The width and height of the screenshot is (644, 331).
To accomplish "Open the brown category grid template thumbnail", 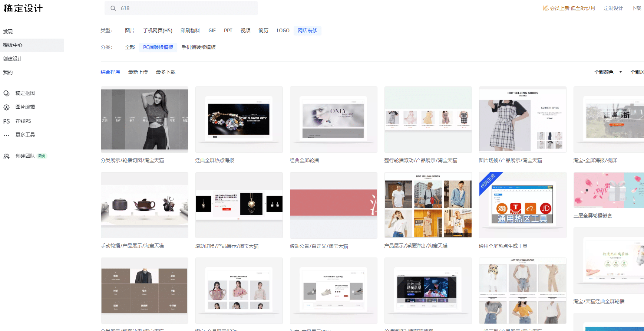I will point(145,291).
